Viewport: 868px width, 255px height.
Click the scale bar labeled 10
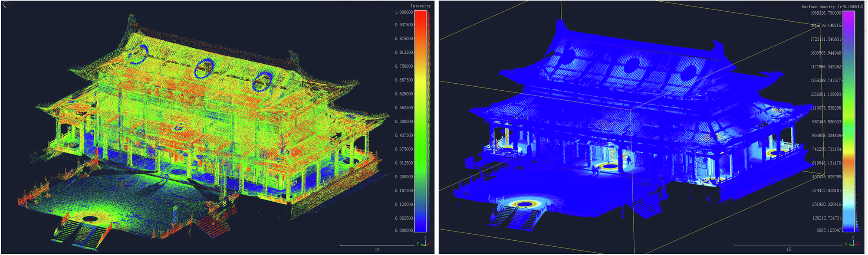(377, 245)
